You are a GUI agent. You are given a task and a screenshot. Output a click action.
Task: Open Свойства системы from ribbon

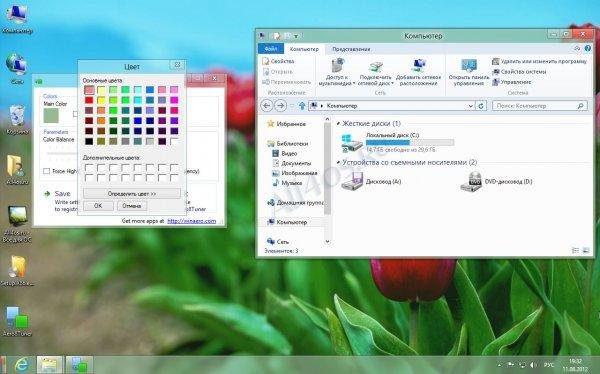click(x=519, y=72)
